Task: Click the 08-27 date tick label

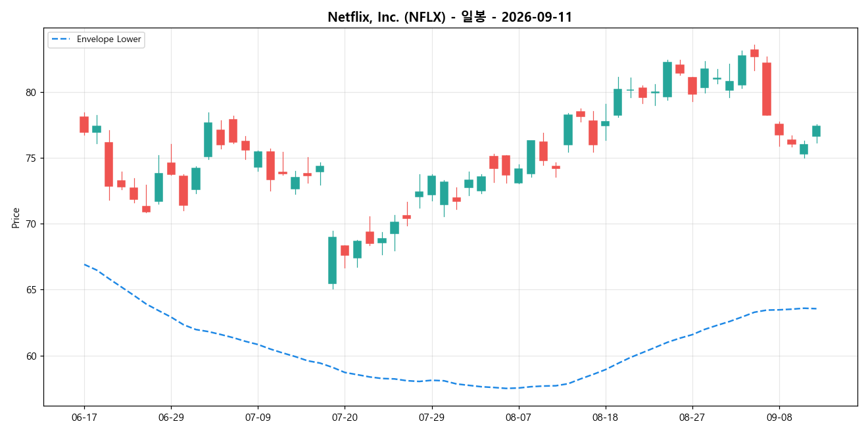Action: point(692,417)
